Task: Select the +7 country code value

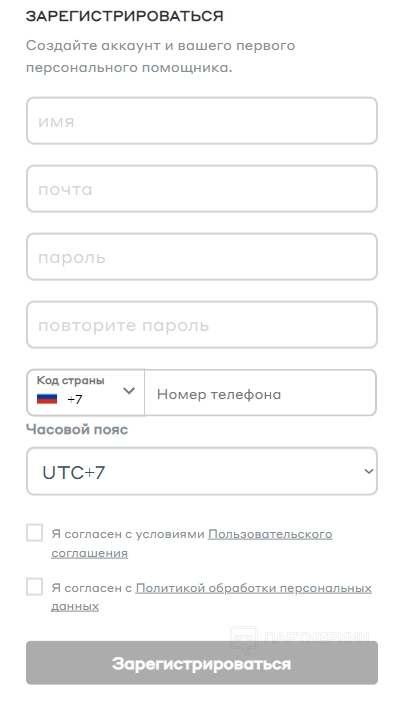Action: (x=75, y=399)
